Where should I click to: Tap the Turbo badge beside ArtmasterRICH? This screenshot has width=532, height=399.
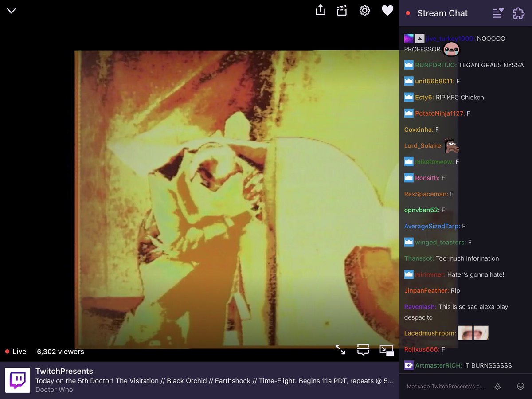[x=409, y=366]
